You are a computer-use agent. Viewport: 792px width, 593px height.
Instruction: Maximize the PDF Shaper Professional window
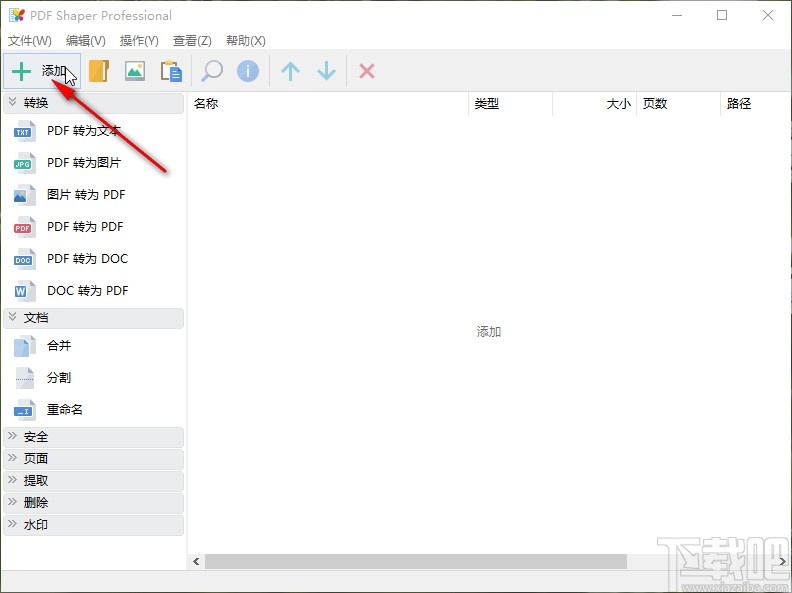pyautogui.click(x=722, y=15)
